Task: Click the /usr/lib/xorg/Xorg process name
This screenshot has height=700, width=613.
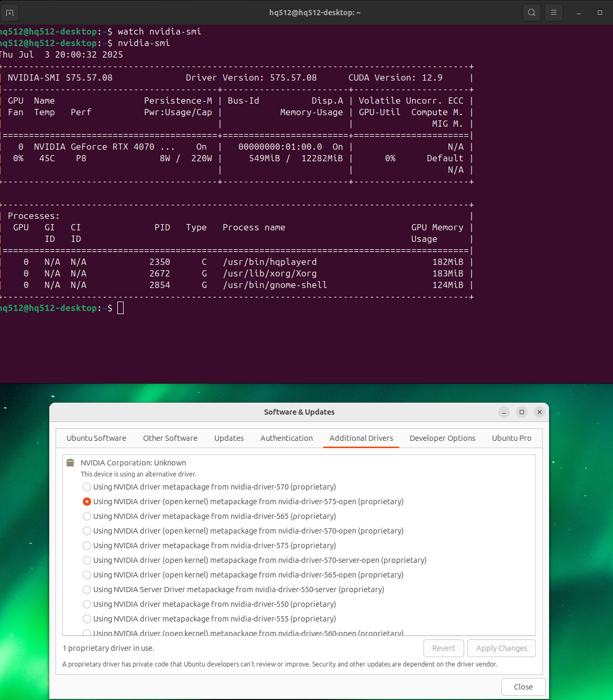Action: pos(270,273)
